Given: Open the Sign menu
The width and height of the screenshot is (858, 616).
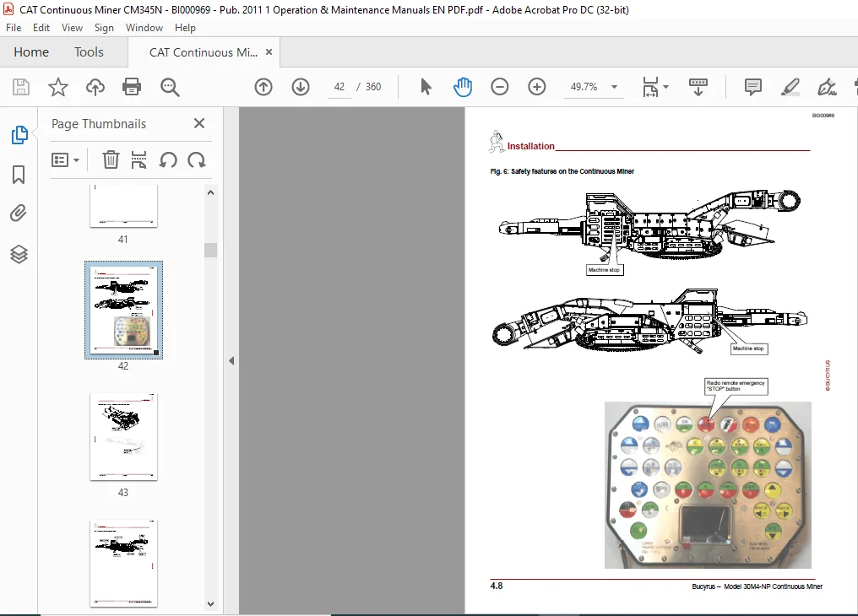Looking at the screenshot, I should (104, 27).
